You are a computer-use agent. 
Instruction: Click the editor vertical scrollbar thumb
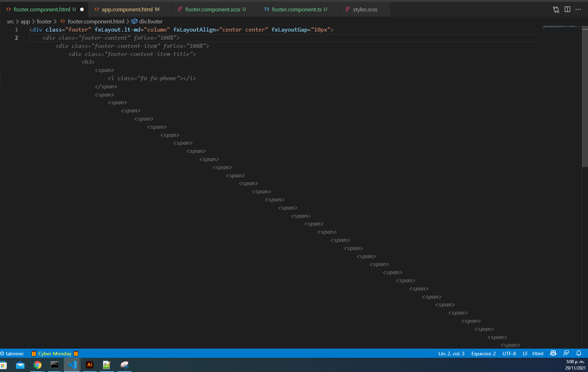(x=585, y=96)
